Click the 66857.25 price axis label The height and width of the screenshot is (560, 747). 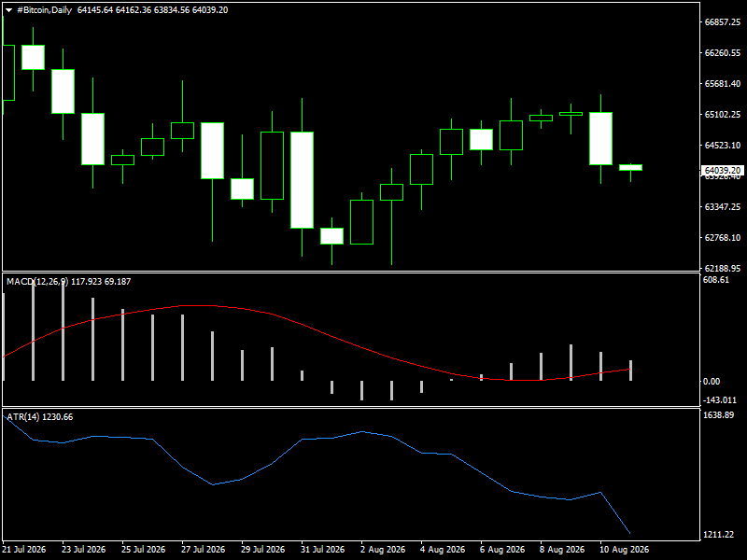pos(722,21)
